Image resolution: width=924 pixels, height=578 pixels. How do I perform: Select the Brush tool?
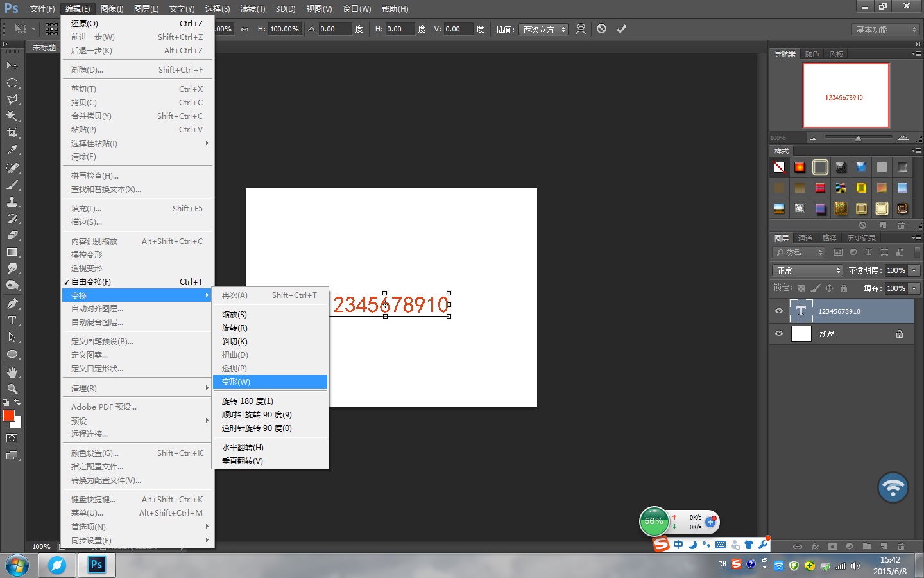pos(12,185)
